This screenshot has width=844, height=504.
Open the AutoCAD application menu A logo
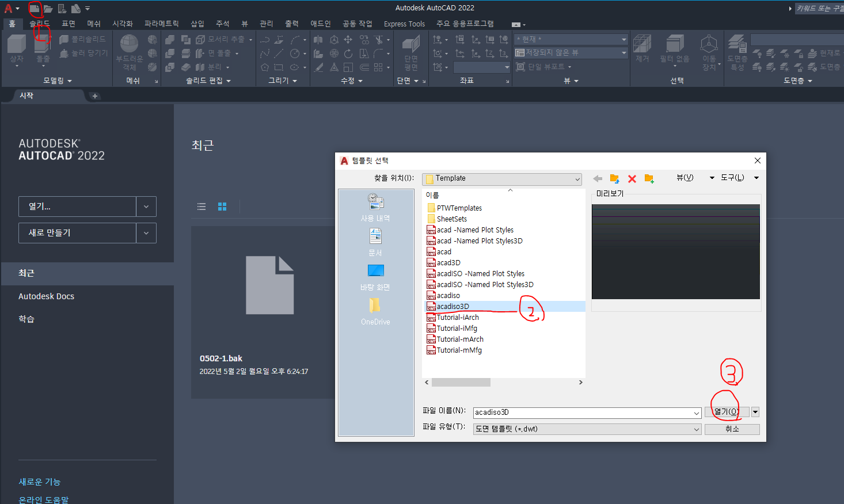point(8,9)
